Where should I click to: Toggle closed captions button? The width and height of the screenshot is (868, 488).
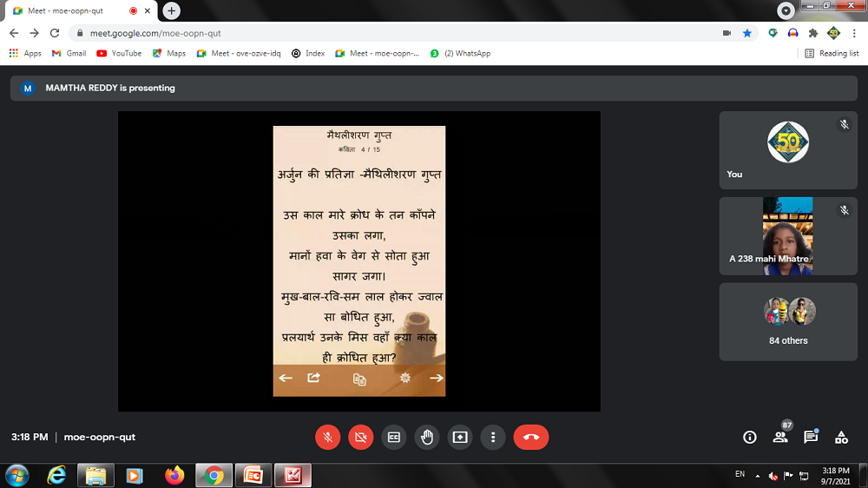point(394,438)
